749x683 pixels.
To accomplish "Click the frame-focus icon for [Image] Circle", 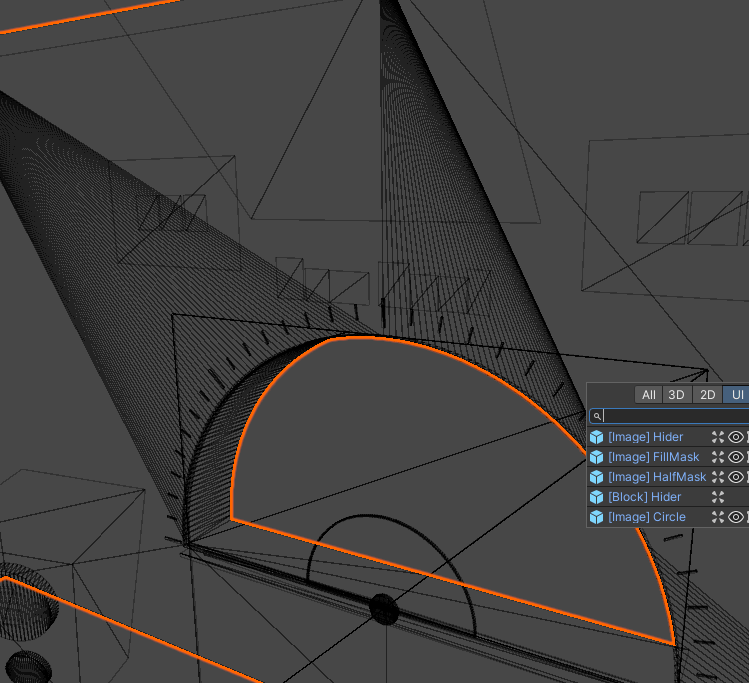I will (x=718, y=517).
